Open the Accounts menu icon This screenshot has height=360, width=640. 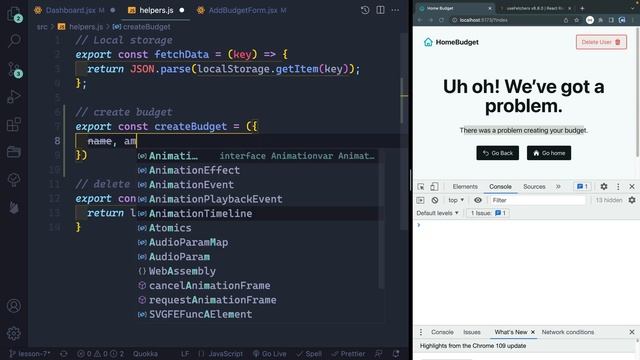pos(14,306)
